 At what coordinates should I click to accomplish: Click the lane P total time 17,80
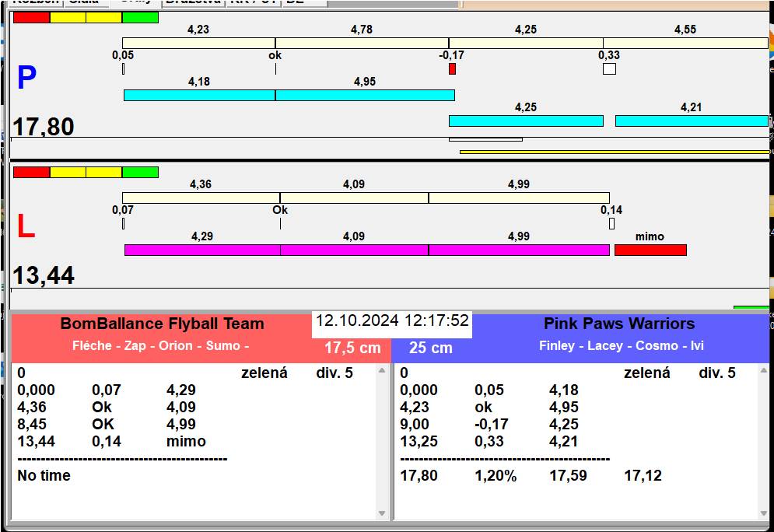pyautogui.click(x=44, y=127)
